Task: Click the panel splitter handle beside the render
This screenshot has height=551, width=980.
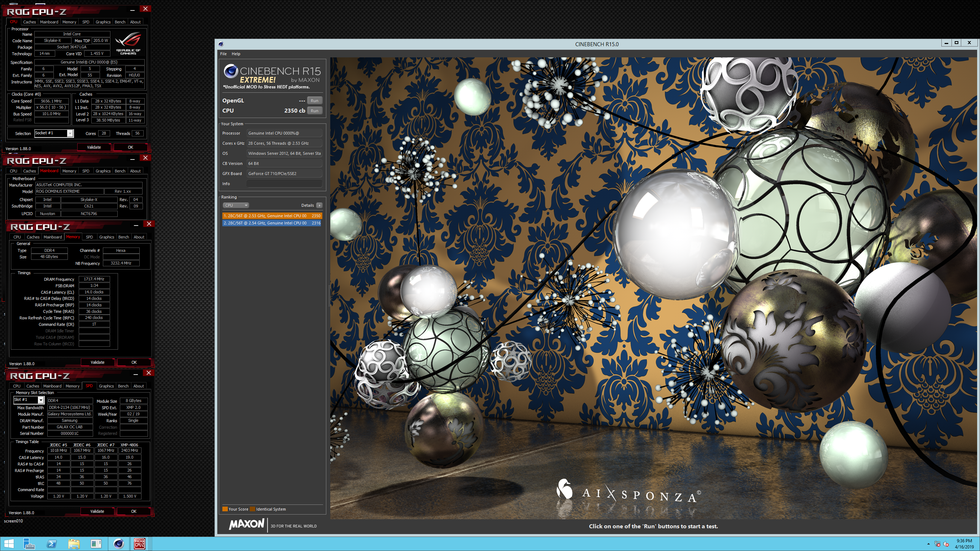Action: tap(329, 296)
